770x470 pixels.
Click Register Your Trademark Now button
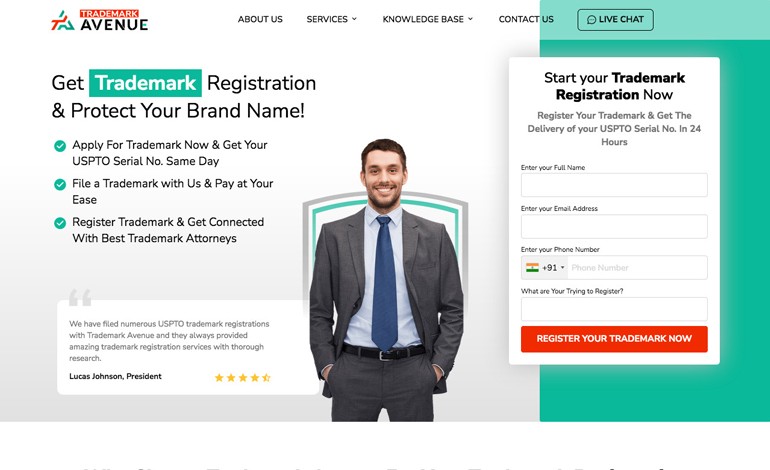click(x=614, y=339)
